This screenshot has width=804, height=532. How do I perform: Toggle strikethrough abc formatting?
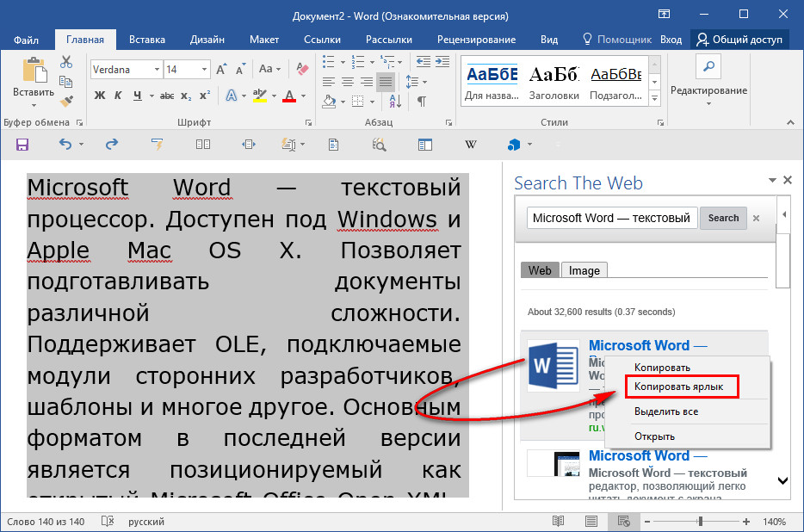coord(167,96)
